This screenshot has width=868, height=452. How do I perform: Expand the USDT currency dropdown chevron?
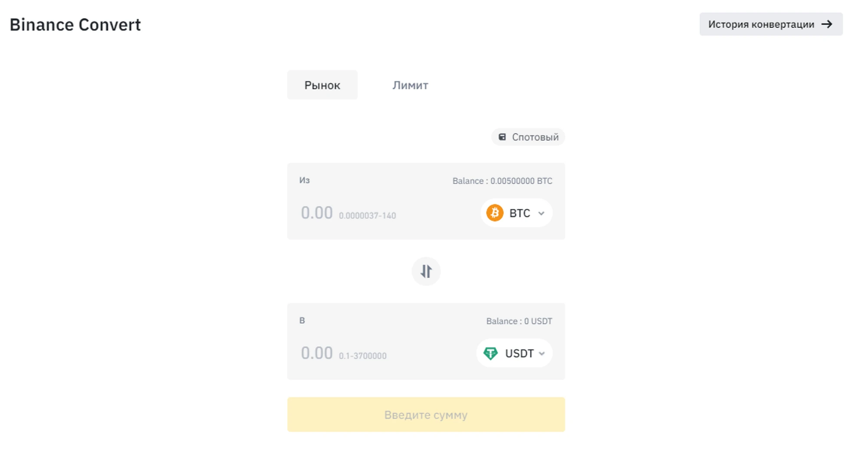click(542, 354)
